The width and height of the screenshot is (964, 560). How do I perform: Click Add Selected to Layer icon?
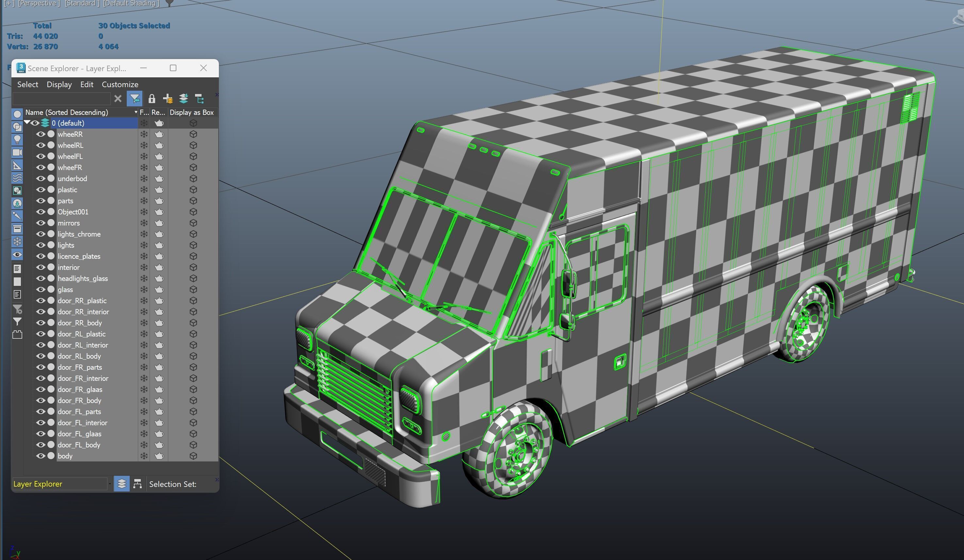184,99
